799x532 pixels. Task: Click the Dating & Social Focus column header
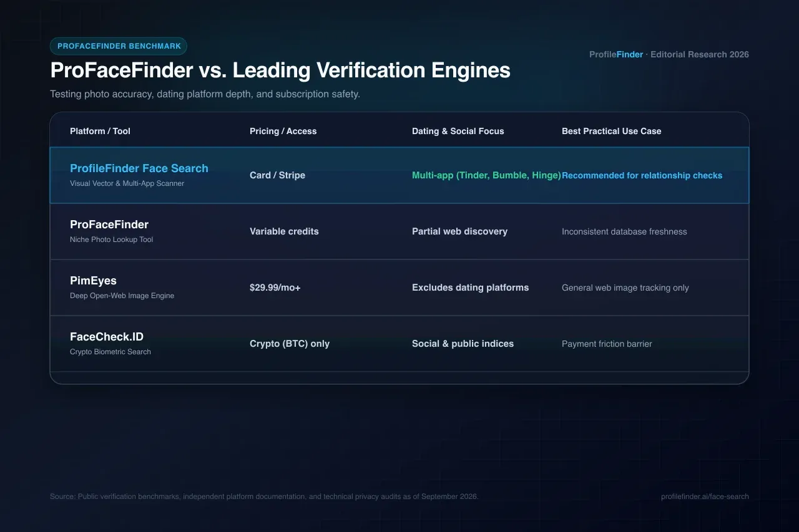[458, 131]
